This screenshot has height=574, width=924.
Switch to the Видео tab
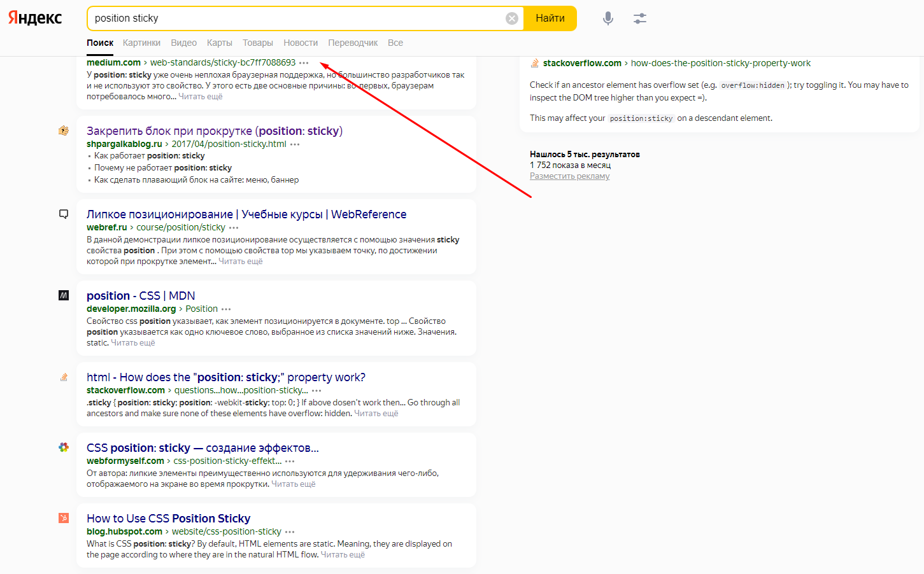[x=183, y=43]
